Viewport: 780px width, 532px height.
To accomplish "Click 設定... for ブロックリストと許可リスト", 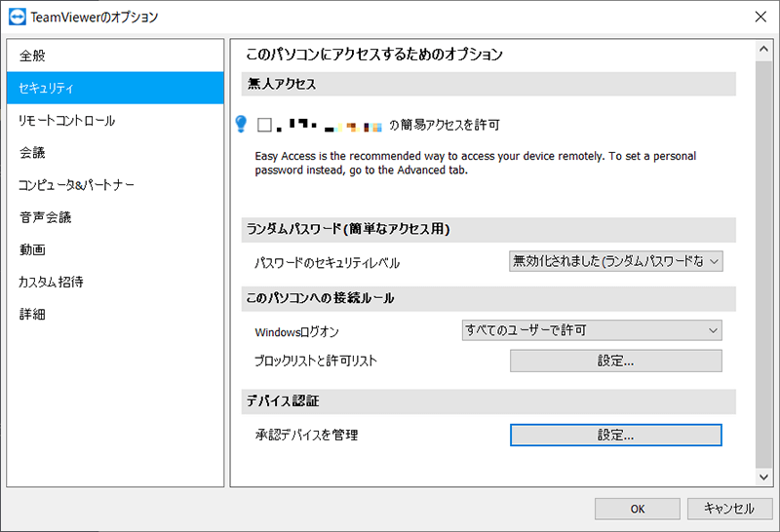I will point(616,361).
